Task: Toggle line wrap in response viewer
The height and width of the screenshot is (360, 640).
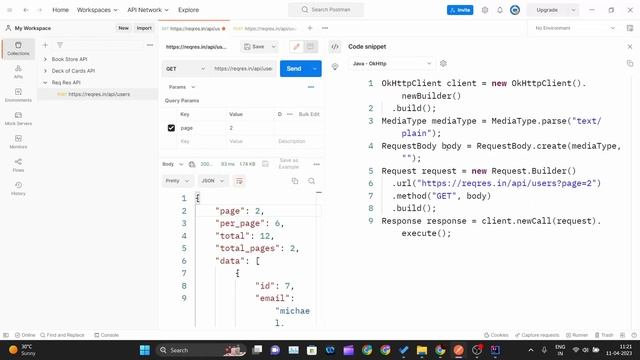Action: [x=239, y=181]
